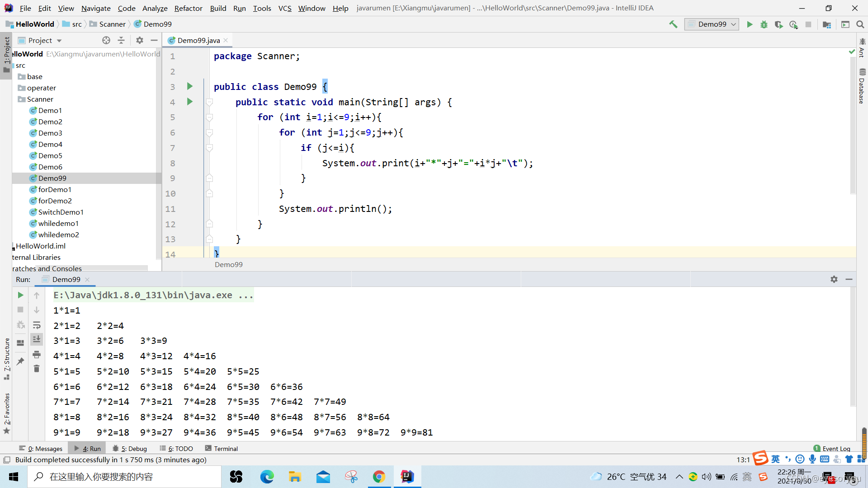Open the VCS menu

tap(285, 8)
